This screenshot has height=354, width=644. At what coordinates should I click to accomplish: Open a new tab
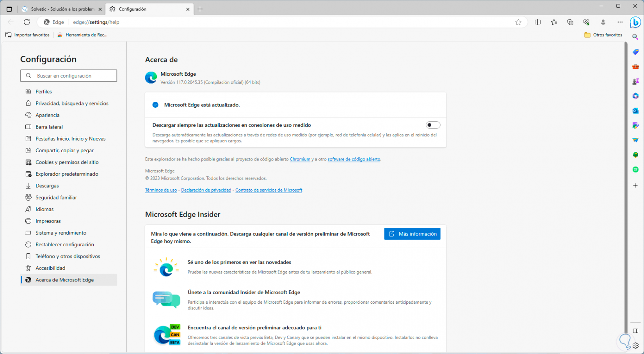pyautogui.click(x=200, y=9)
